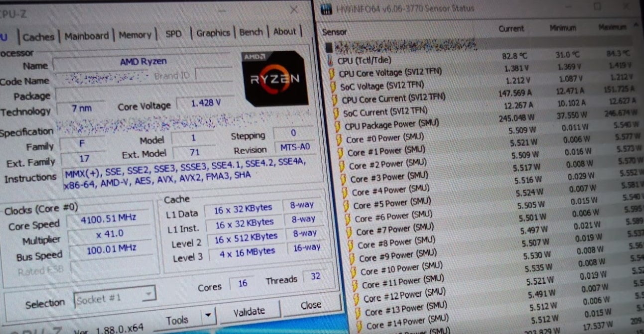Click the Sensor column header in HWiNFO64
Screen dimensions: 644x334
click(335, 32)
